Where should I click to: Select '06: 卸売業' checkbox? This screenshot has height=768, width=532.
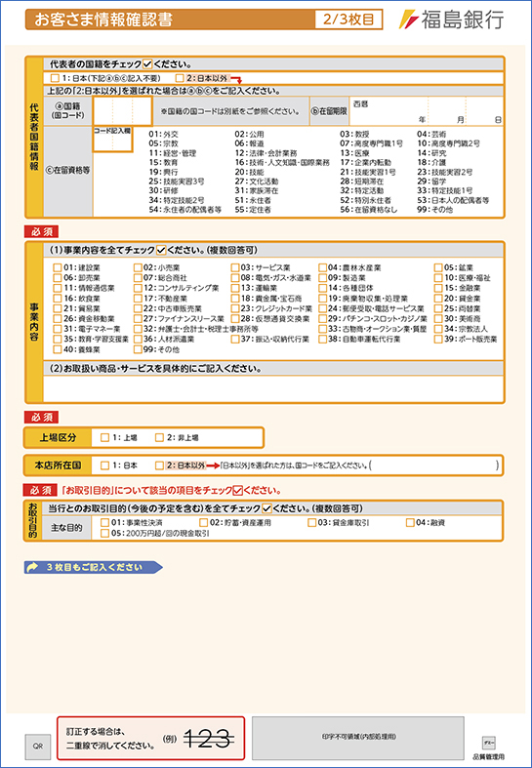(58, 278)
